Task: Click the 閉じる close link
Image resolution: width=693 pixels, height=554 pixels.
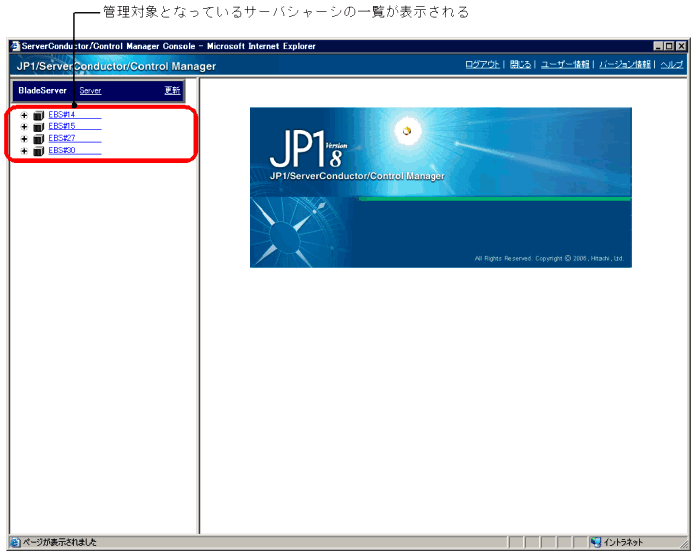Action: [x=520, y=65]
